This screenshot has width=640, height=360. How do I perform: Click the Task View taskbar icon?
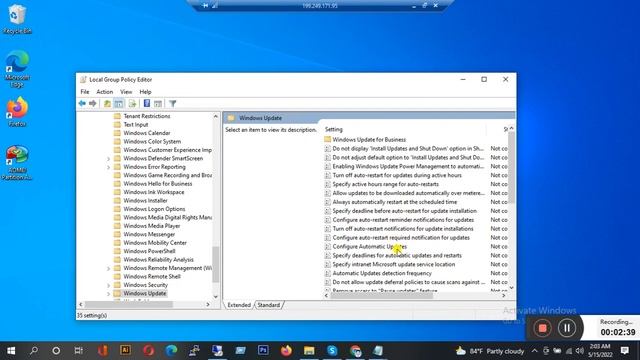click(x=78, y=351)
